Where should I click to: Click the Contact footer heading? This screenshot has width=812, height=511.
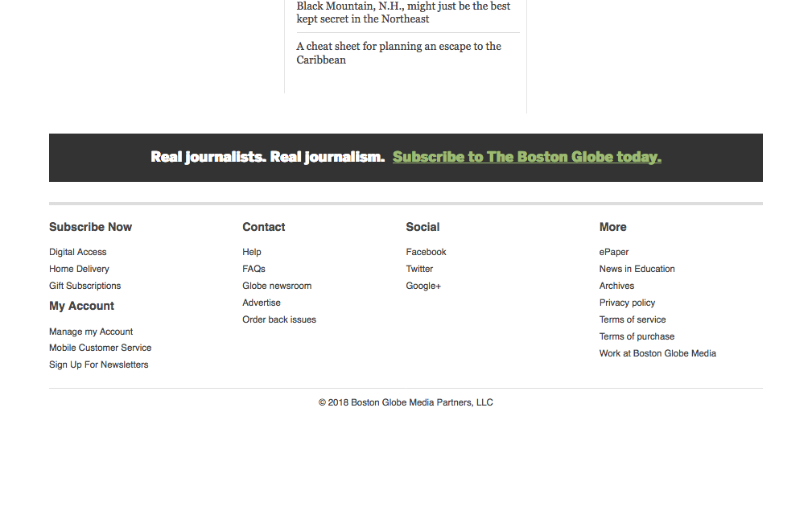pos(264,227)
